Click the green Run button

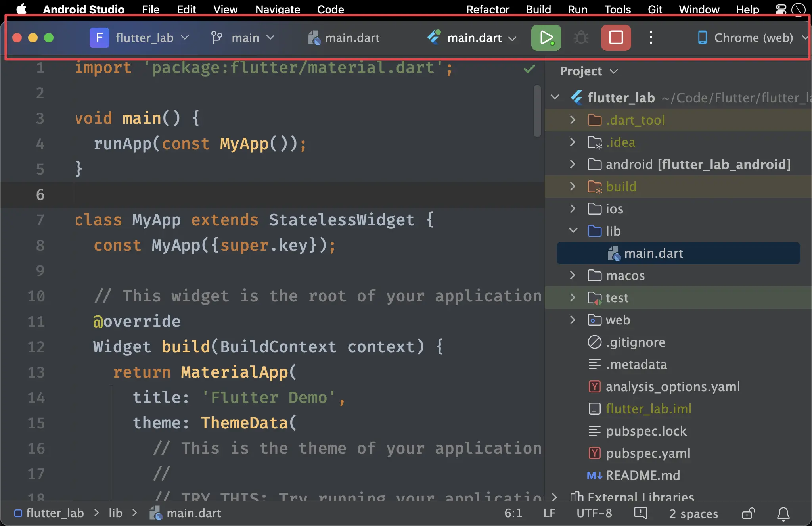coord(546,38)
